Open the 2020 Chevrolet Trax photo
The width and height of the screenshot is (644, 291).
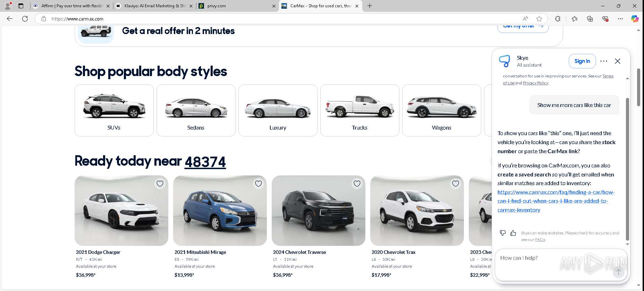tap(417, 210)
